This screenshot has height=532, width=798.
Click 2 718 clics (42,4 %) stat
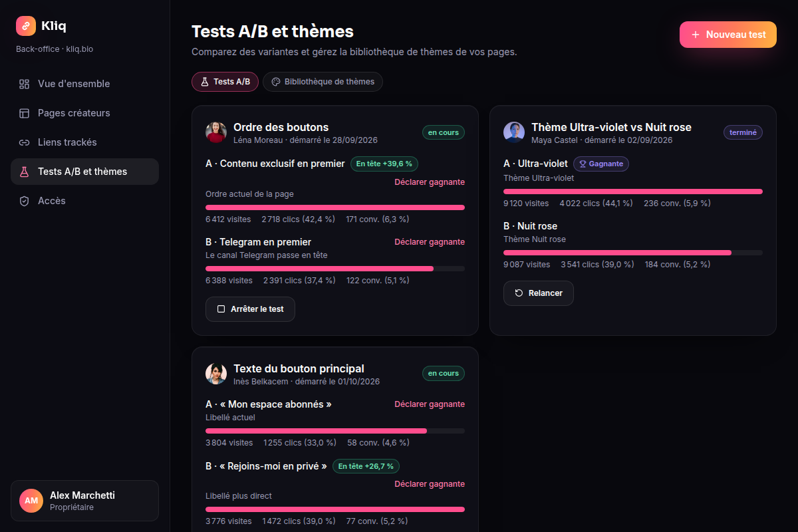(x=299, y=219)
